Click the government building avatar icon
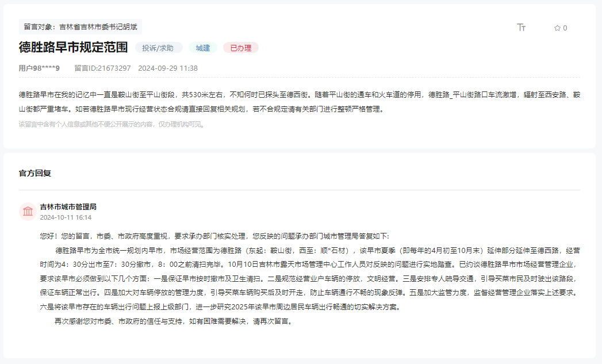The image size is (602, 364). tap(28, 212)
